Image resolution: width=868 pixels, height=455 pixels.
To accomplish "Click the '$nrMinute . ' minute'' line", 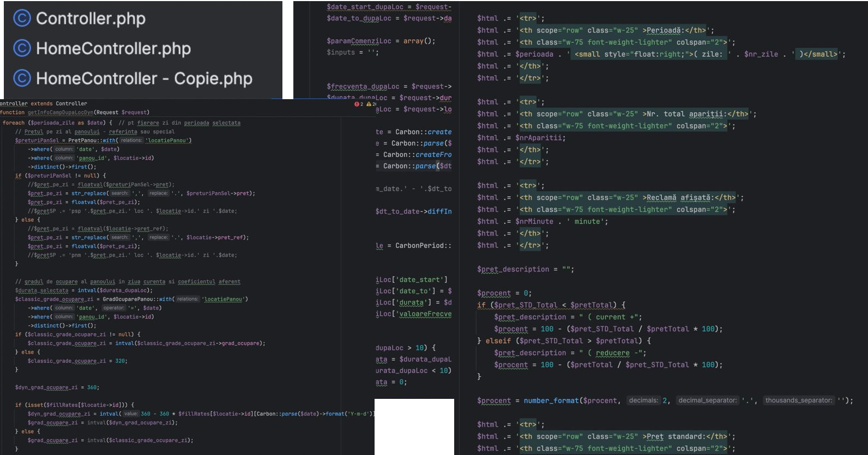I will coord(542,222).
